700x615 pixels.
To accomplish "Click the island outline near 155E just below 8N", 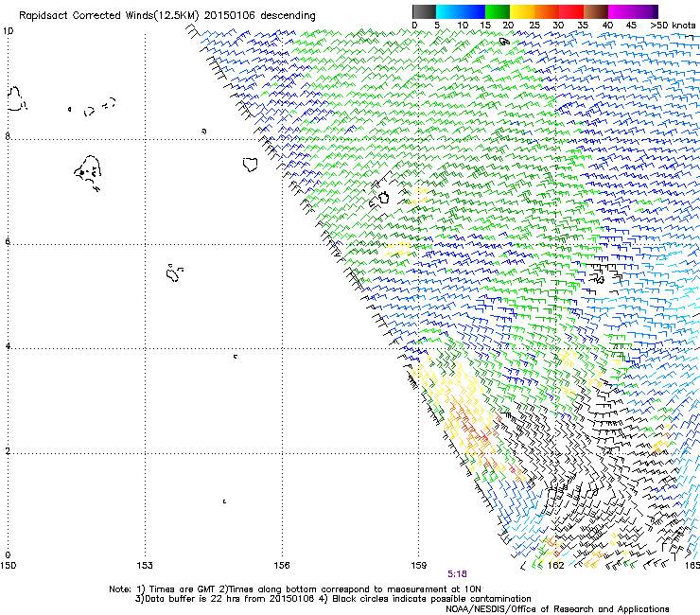I will [x=250, y=165].
